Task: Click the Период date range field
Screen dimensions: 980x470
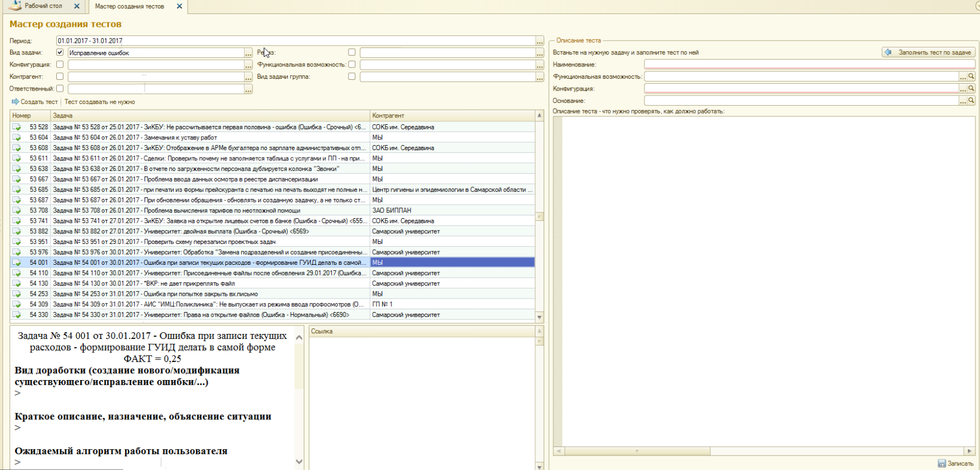Action: pyautogui.click(x=296, y=41)
